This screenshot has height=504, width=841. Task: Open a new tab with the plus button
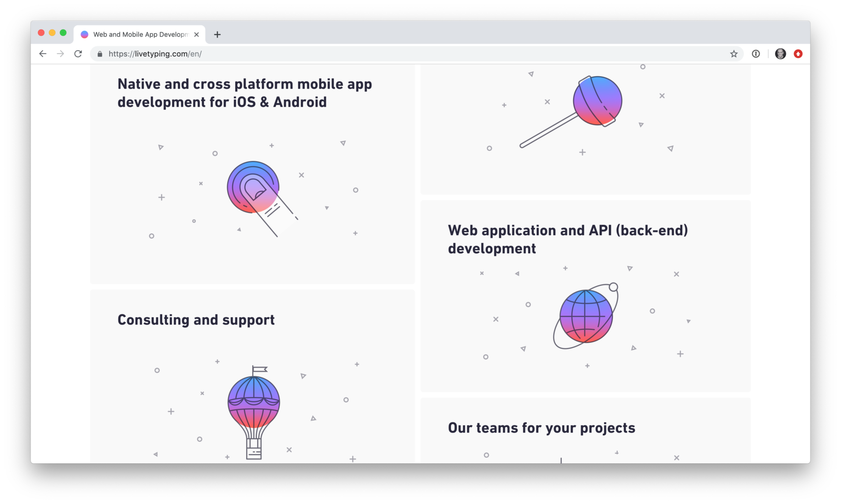coord(217,35)
